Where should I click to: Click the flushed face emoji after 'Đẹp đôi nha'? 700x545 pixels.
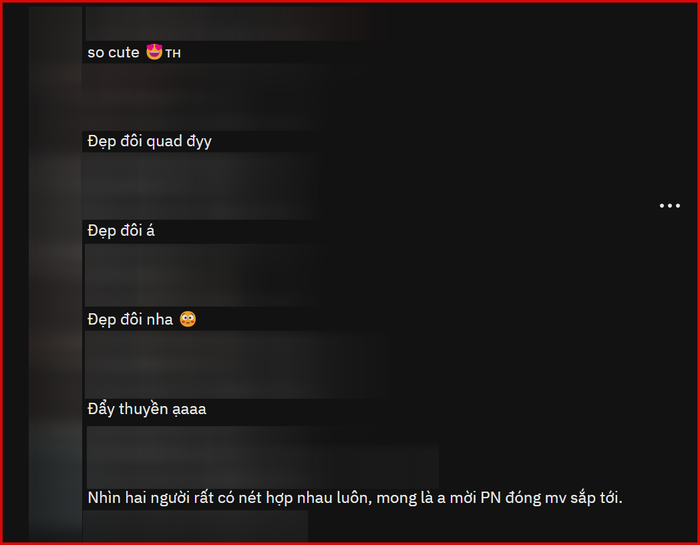tap(188, 319)
